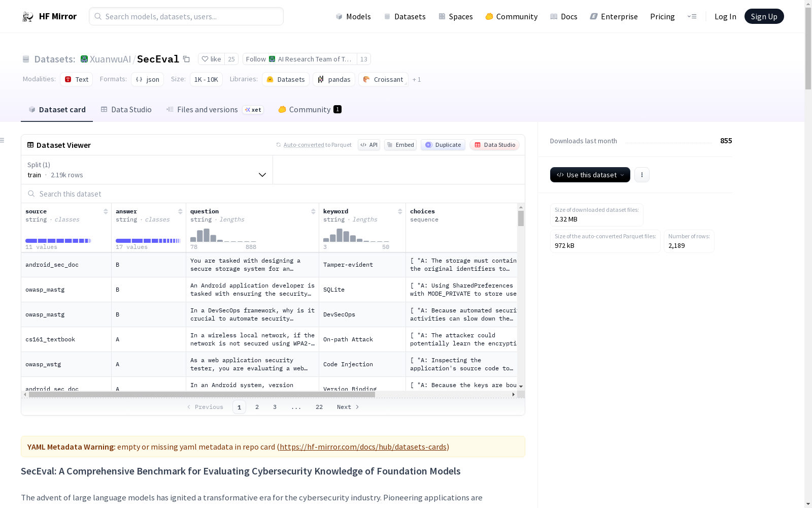
Task: Go to the Next page of rows
Action: [x=348, y=407]
